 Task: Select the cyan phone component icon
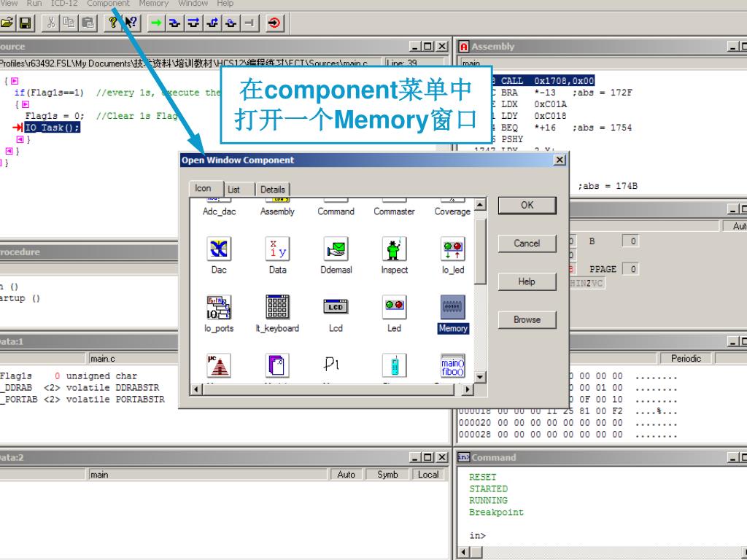pyautogui.click(x=395, y=366)
